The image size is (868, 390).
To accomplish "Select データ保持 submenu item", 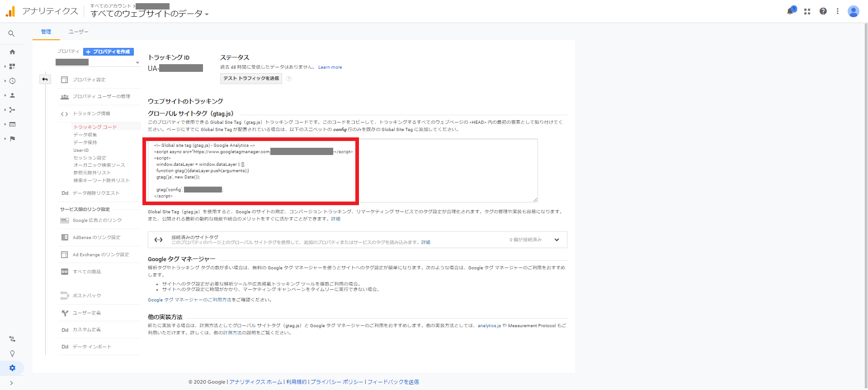I will 85,142.
